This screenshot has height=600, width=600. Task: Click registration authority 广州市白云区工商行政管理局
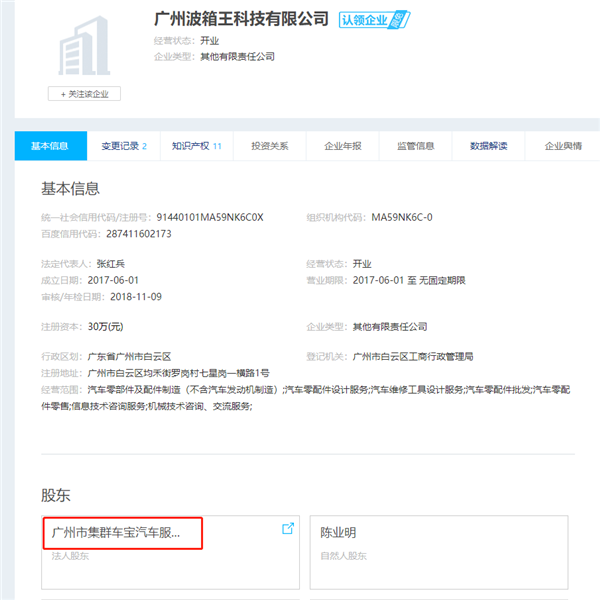click(x=413, y=357)
